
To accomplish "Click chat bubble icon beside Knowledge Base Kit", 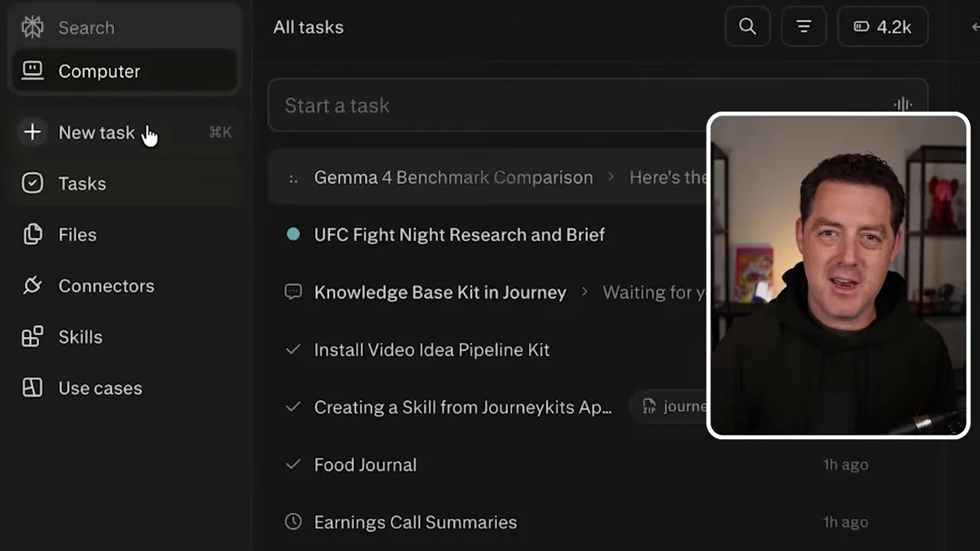I will [293, 292].
